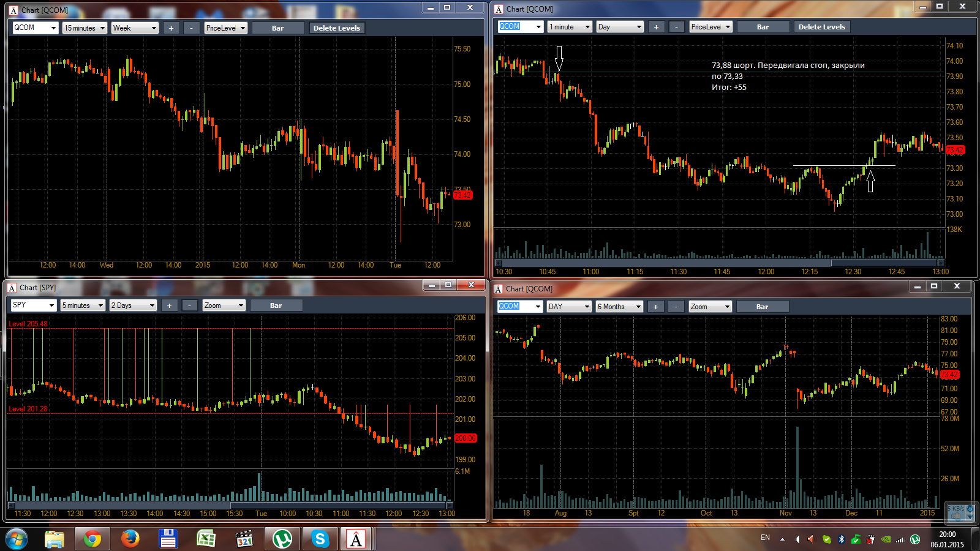Click plus button in DAY QCOM chart
The image size is (980, 551).
[655, 307]
